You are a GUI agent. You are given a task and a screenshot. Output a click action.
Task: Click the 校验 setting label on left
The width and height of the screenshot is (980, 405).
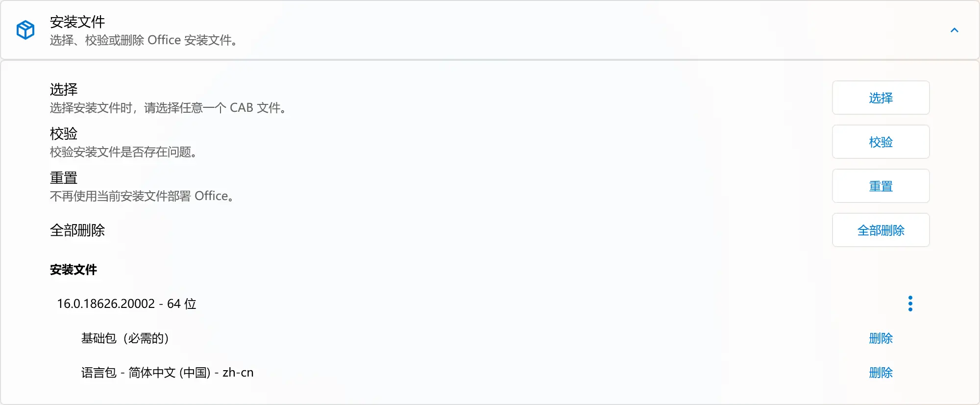pos(64,133)
